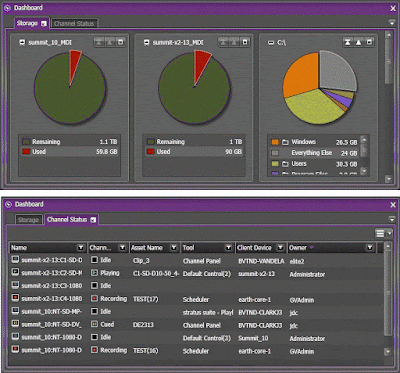Click the Windows folder icon in C:\ legend
Viewport: 400px width, 373px height.
click(x=285, y=142)
